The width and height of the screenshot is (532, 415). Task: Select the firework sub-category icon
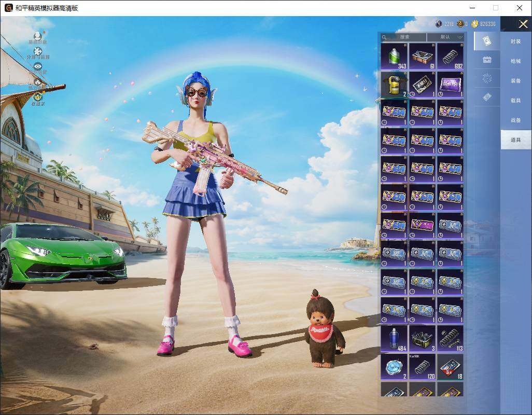click(x=487, y=78)
